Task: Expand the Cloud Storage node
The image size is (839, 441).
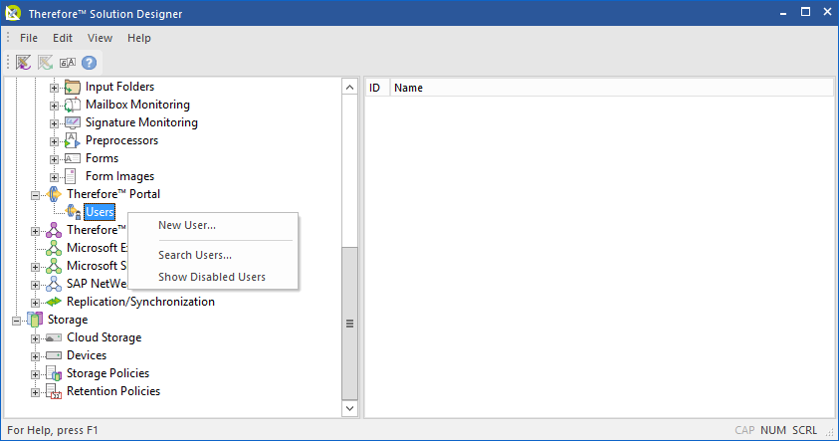Action: point(35,338)
